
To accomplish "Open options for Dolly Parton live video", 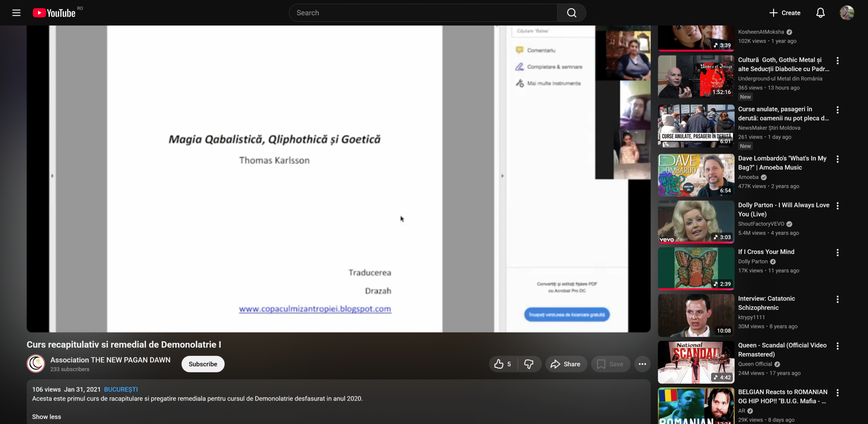I will [x=837, y=206].
